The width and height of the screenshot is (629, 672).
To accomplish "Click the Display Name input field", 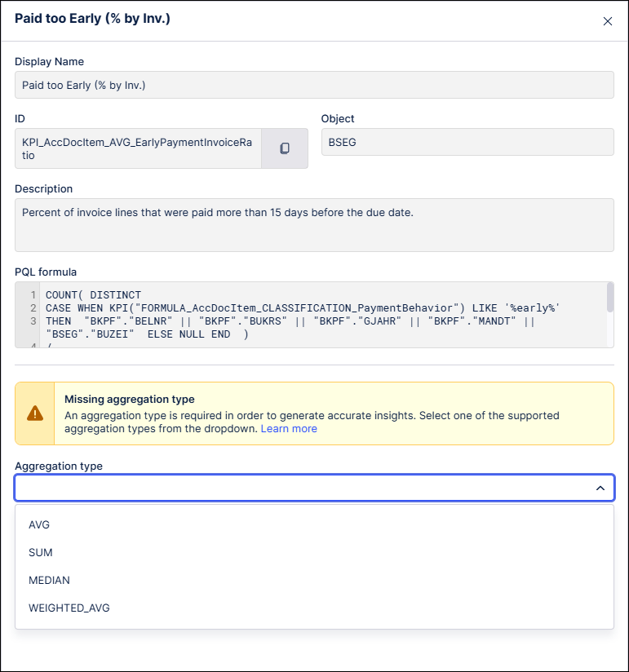I will (x=314, y=85).
